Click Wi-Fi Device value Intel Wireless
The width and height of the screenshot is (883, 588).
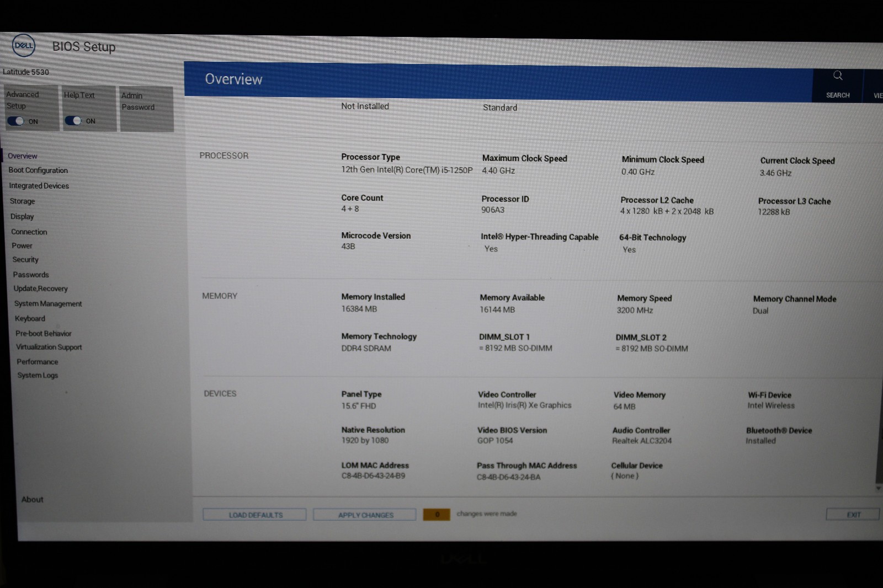[x=771, y=406]
